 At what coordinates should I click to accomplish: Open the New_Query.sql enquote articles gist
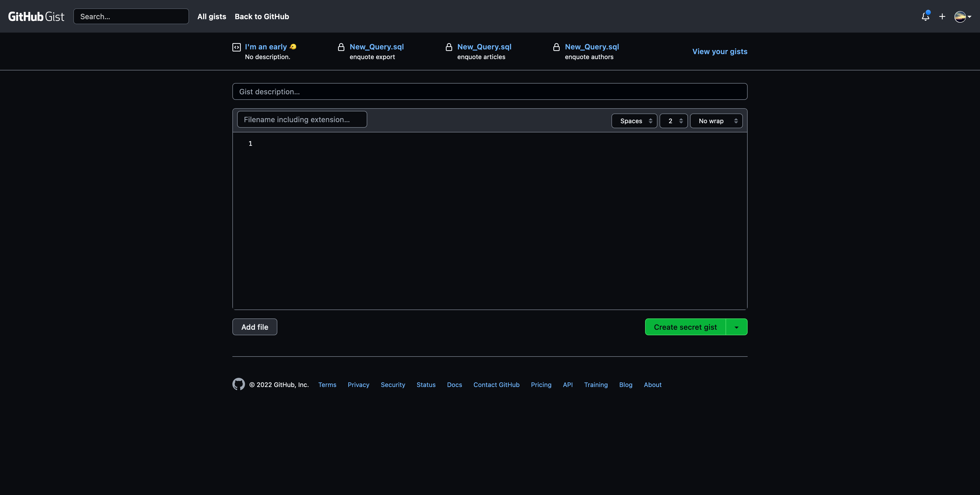click(484, 47)
